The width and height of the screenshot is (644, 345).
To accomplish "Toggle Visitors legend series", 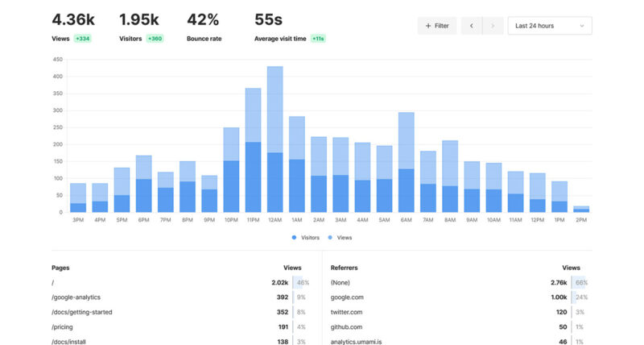I will pyautogui.click(x=305, y=238).
